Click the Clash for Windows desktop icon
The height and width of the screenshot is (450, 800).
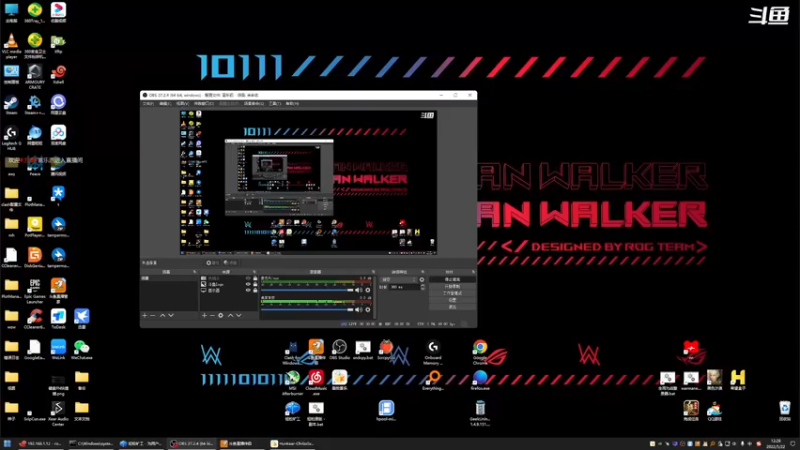(x=292, y=352)
